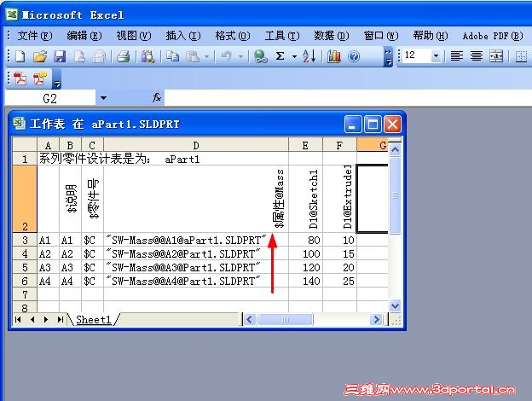Open the 插入(I) menu
The height and width of the screenshot is (401, 532).
[183, 36]
